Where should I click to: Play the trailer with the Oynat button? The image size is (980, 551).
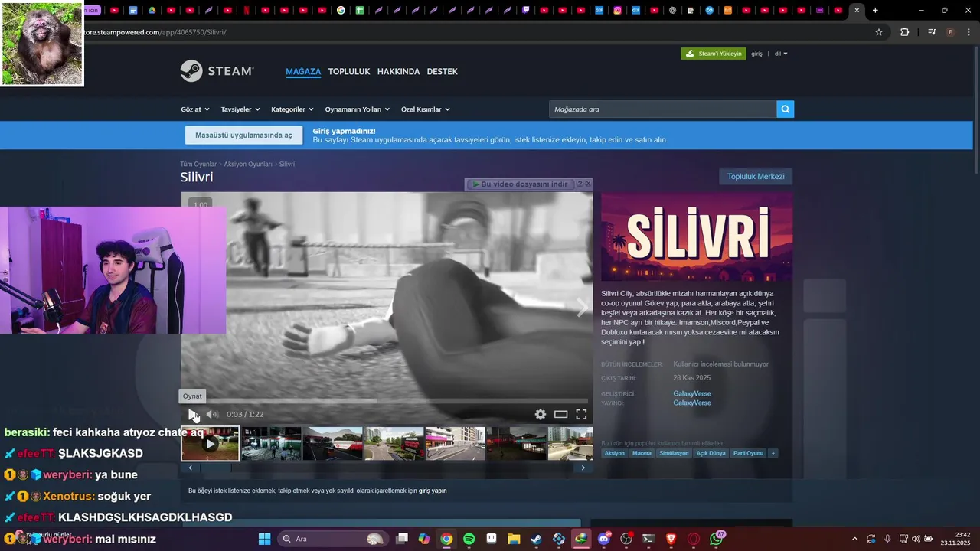[x=193, y=414]
